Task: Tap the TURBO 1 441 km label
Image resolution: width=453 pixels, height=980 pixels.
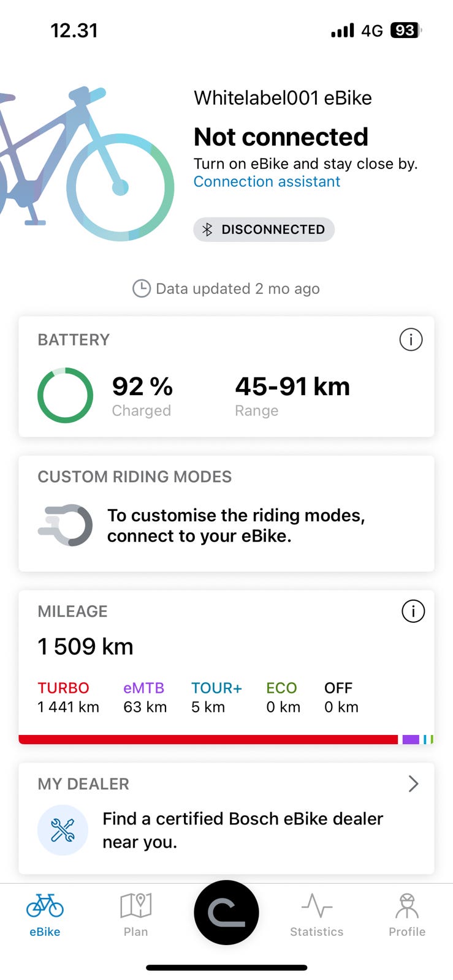Action: point(68,697)
